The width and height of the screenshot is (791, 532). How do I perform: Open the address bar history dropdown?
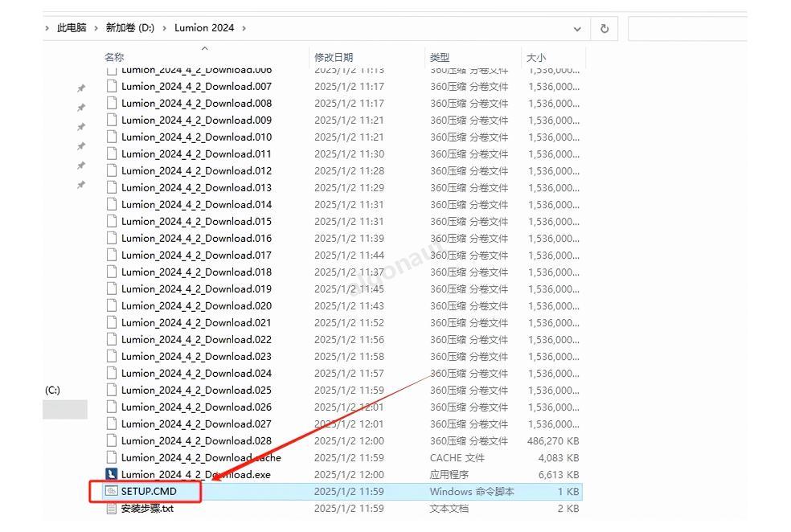pos(577,29)
